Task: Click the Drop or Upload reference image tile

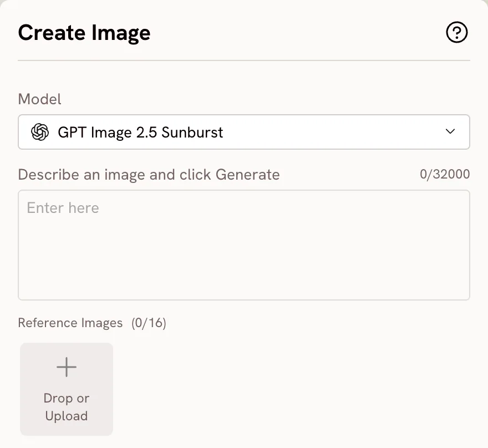Action: pos(67,389)
